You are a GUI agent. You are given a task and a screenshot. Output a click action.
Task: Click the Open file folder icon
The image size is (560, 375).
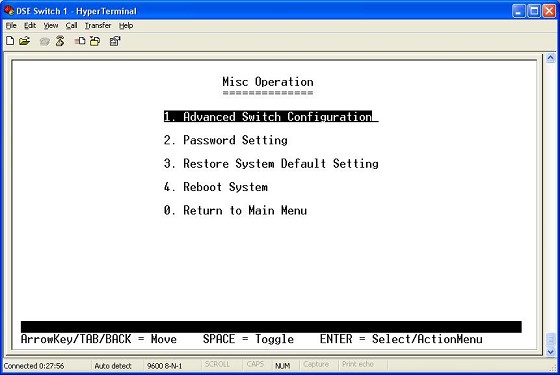[x=24, y=41]
